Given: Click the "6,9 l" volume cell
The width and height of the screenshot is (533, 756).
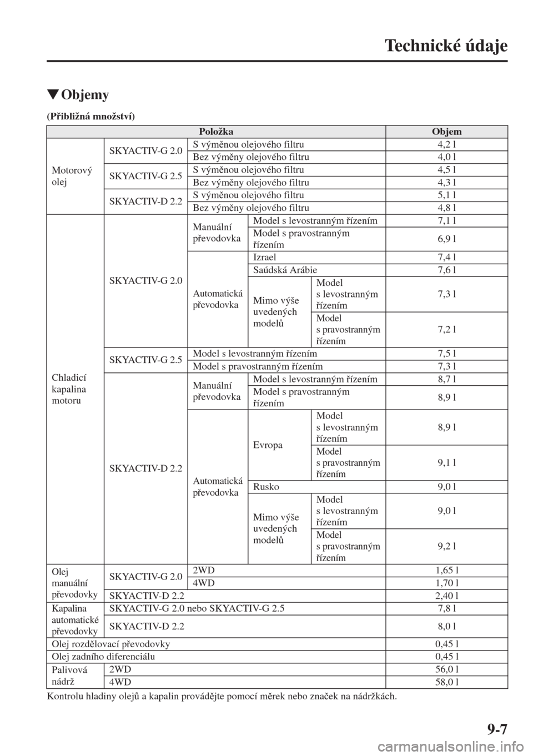Looking at the screenshot, I should click(x=446, y=239).
